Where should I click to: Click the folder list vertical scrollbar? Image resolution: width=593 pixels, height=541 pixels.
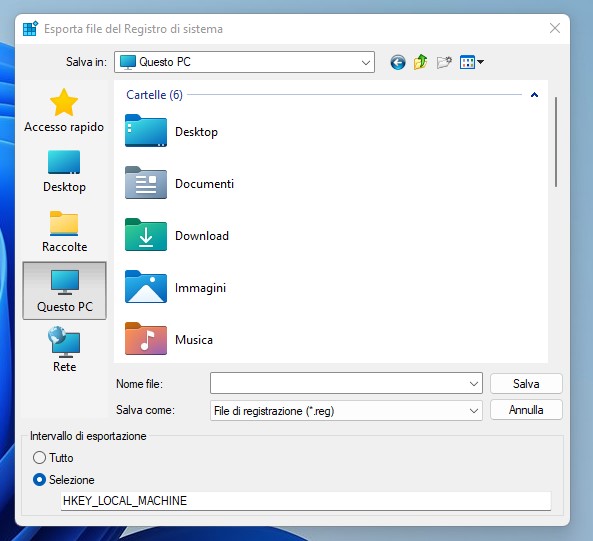click(x=556, y=142)
